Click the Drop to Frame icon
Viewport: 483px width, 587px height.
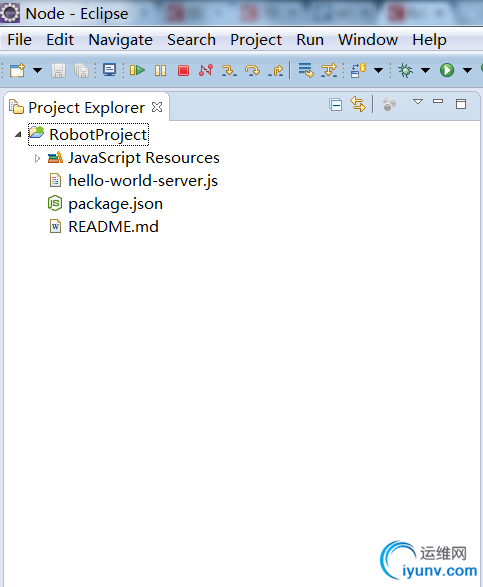306,70
